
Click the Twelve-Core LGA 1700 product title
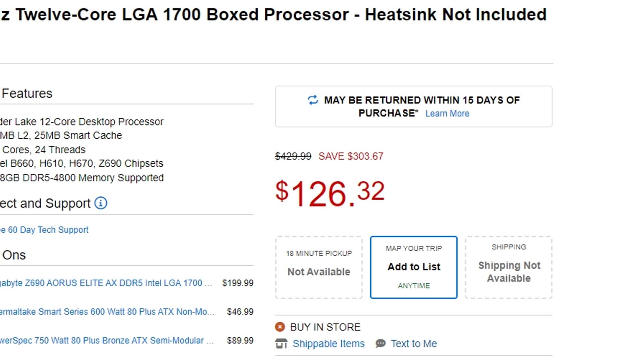pyautogui.click(x=274, y=15)
